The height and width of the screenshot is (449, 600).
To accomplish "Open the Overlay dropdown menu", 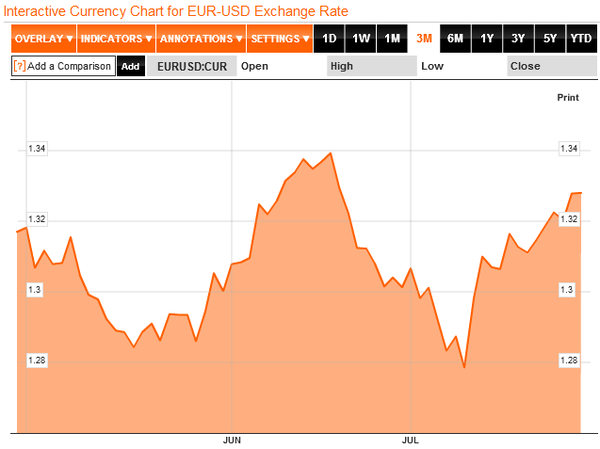I will 44,39.
